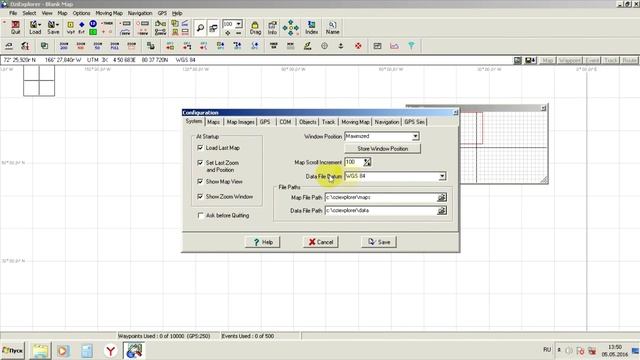Click the Help button in Configuration
This screenshot has height=360, width=640.
(x=262, y=242)
